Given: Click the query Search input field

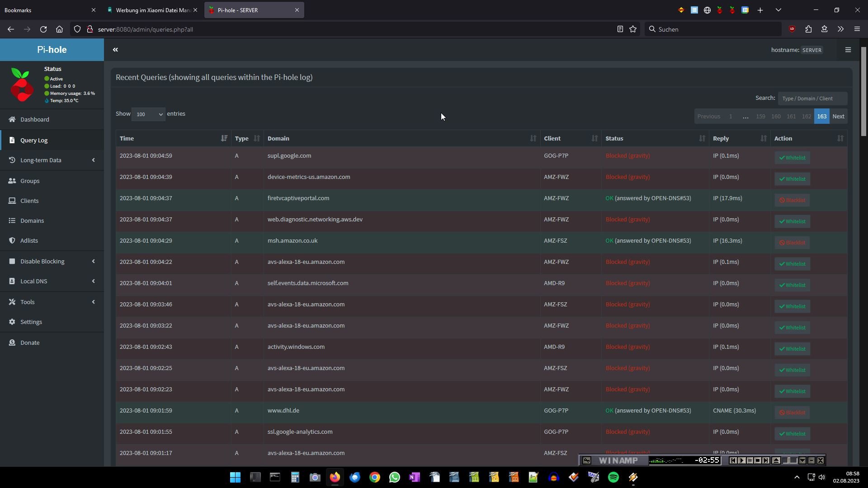Looking at the screenshot, I should 812,99.
